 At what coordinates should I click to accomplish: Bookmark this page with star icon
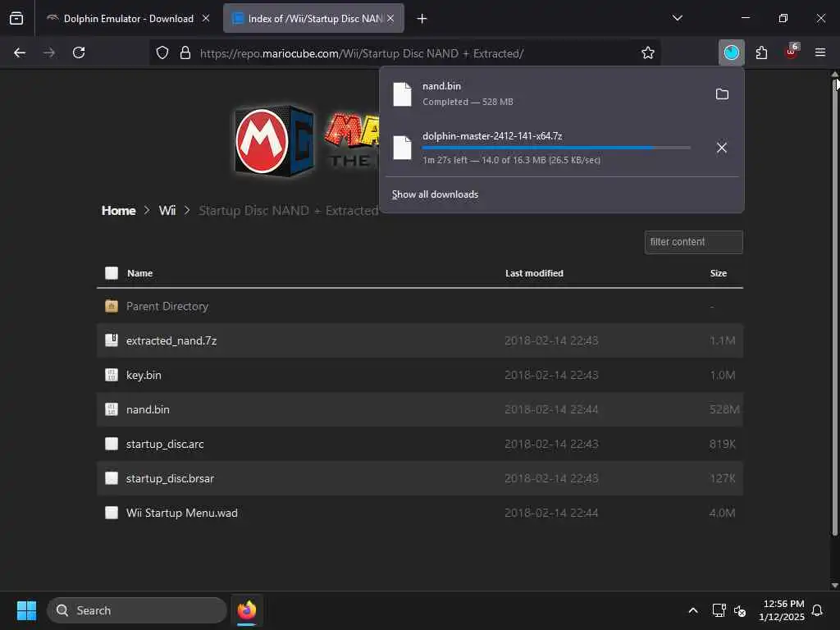point(648,52)
